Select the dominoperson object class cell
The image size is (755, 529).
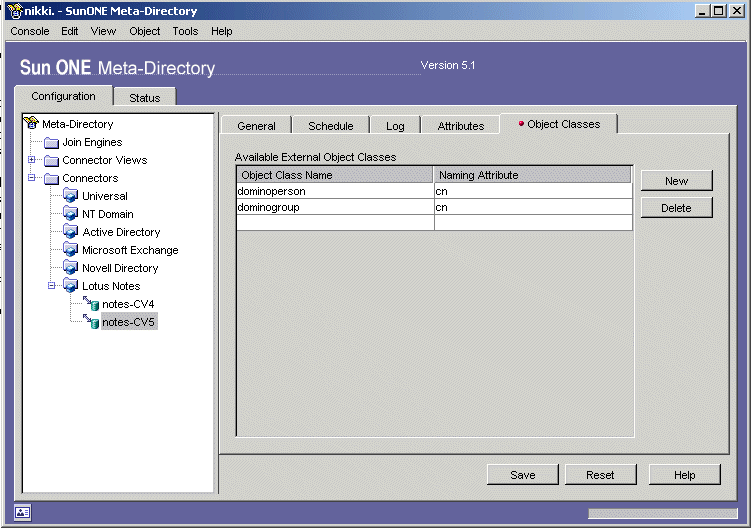[x=335, y=191]
